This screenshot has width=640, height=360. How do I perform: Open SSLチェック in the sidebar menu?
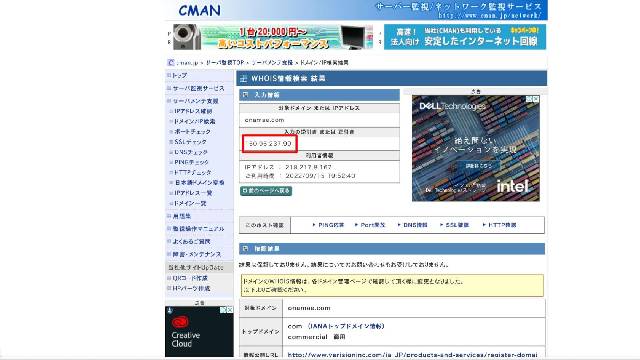190,142
